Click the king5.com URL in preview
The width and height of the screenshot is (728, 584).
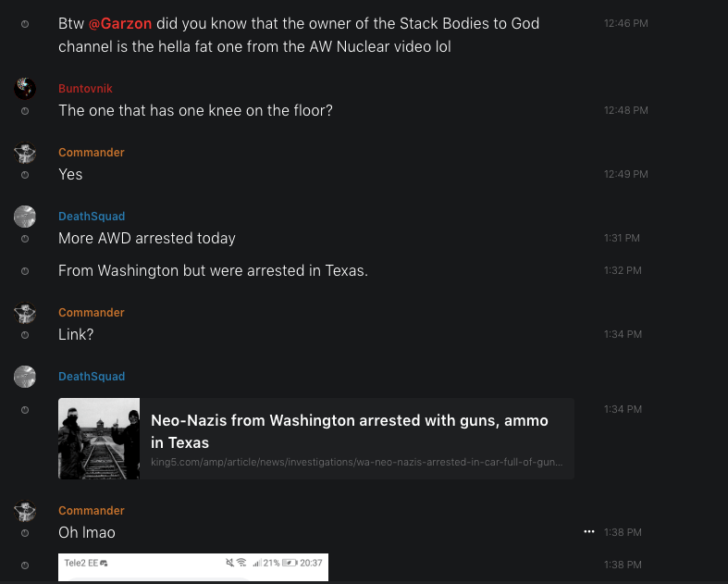[x=356, y=461]
